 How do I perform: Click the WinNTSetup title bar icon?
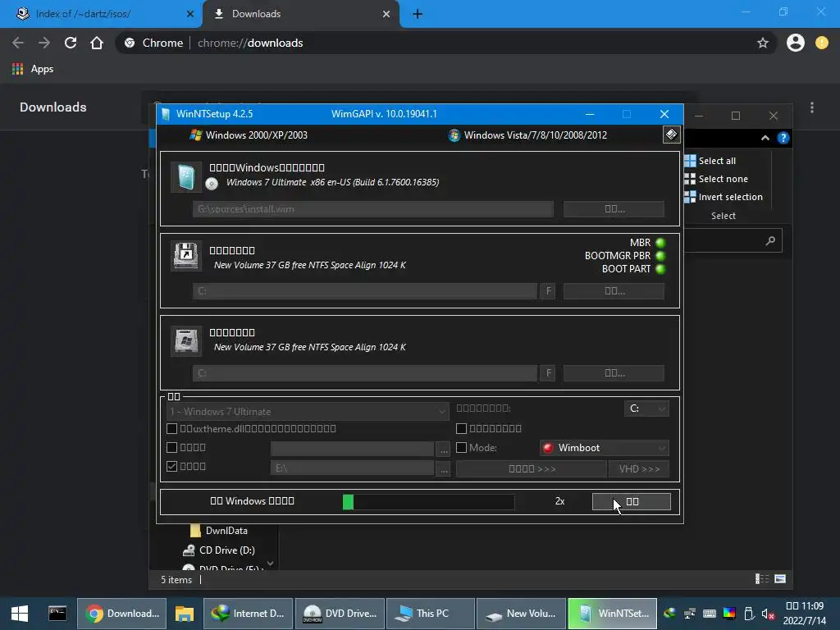(166, 114)
